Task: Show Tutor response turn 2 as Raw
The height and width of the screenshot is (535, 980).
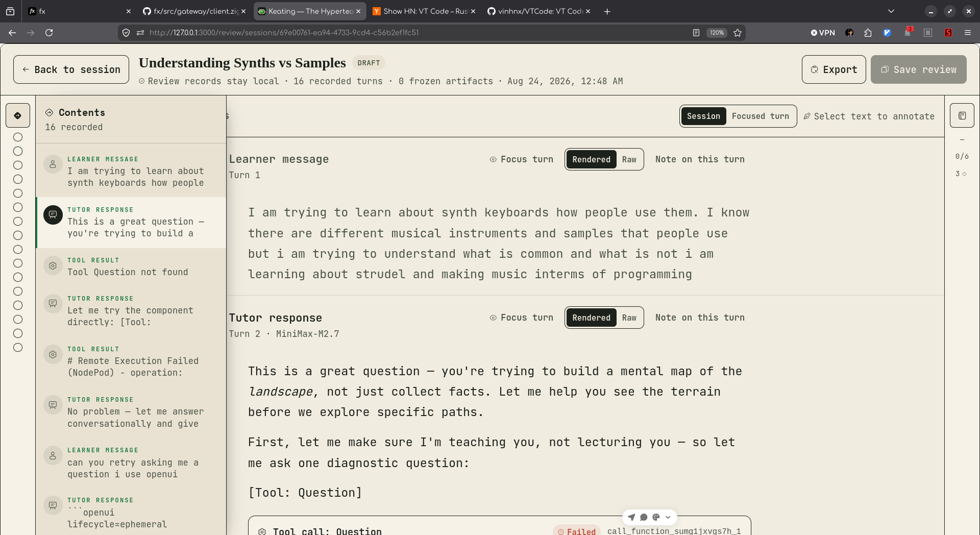Action: [x=629, y=318]
